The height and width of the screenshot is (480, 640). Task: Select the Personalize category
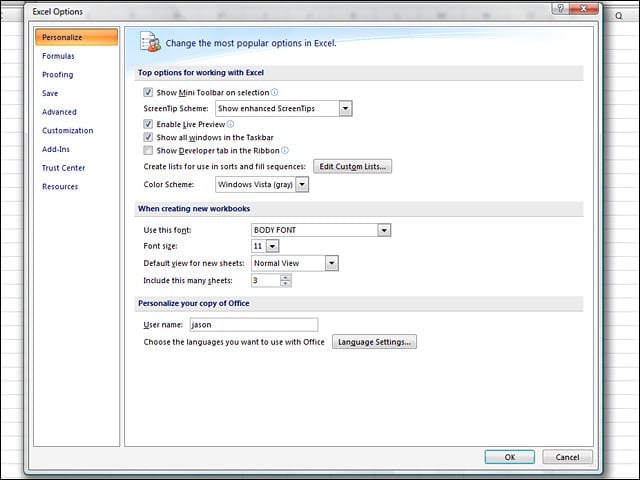click(x=76, y=37)
